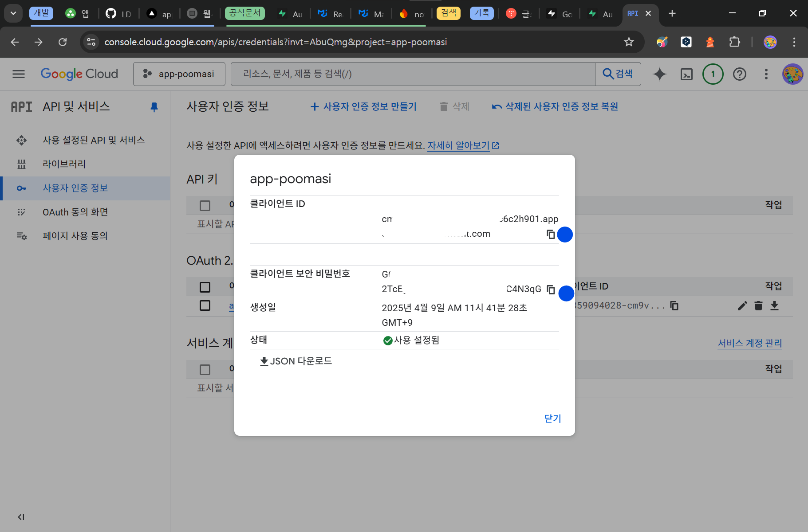The image size is (808, 532).
Task: Open the help question mark menu
Action: 740,74
